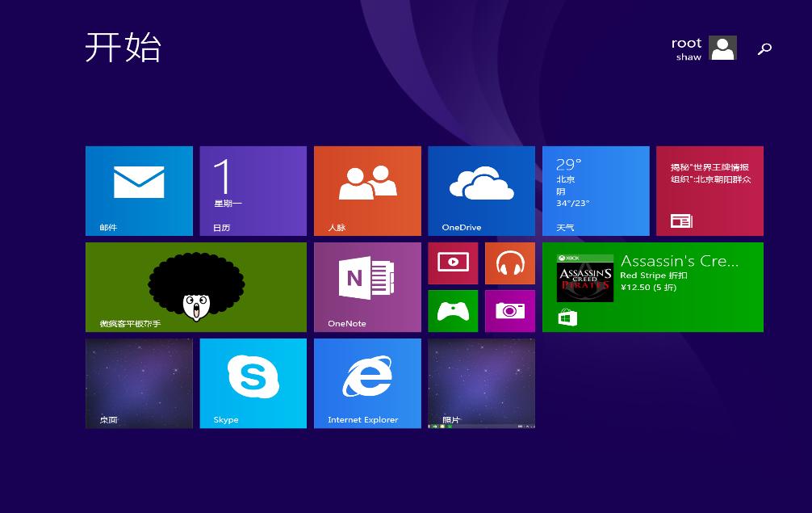This screenshot has height=513, width=812.
Task: Click the 34°/23° temperature range text
Action: click(573, 203)
